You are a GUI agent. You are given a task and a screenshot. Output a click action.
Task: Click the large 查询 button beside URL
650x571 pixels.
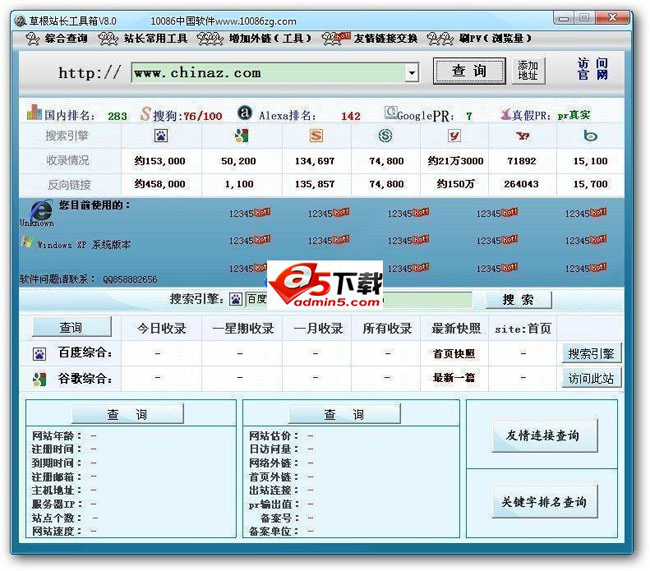pyautogui.click(x=469, y=71)
